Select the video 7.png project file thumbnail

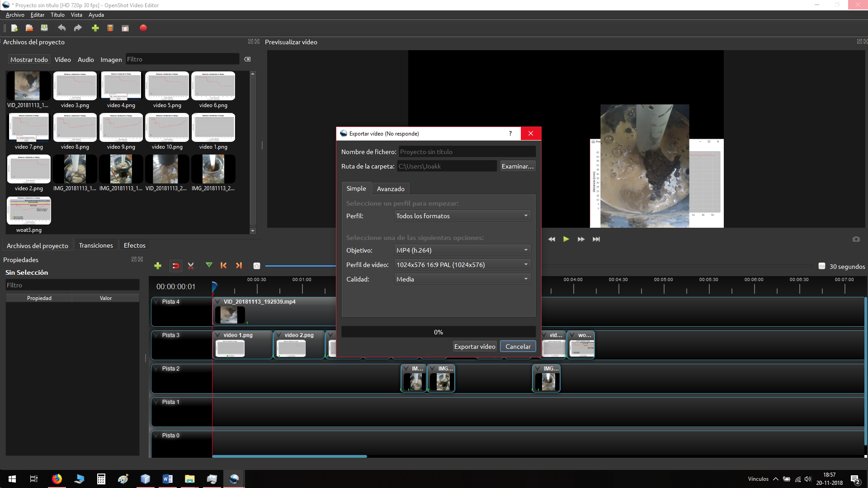(28, 128)
